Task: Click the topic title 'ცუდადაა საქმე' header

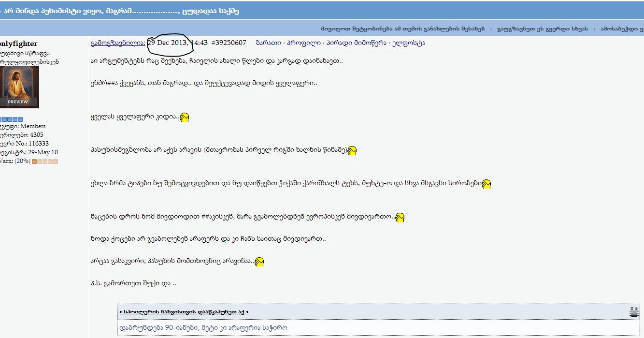Action: (211, 11)
